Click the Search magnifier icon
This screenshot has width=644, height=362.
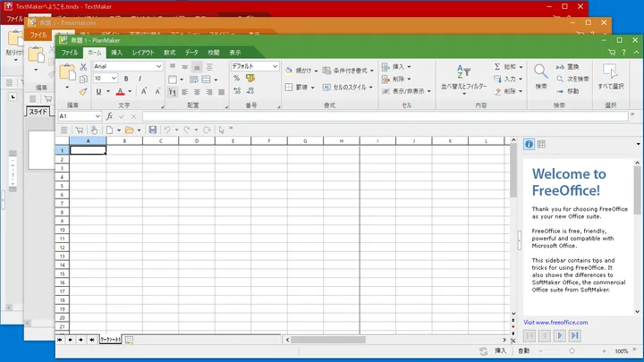point(541,72)
